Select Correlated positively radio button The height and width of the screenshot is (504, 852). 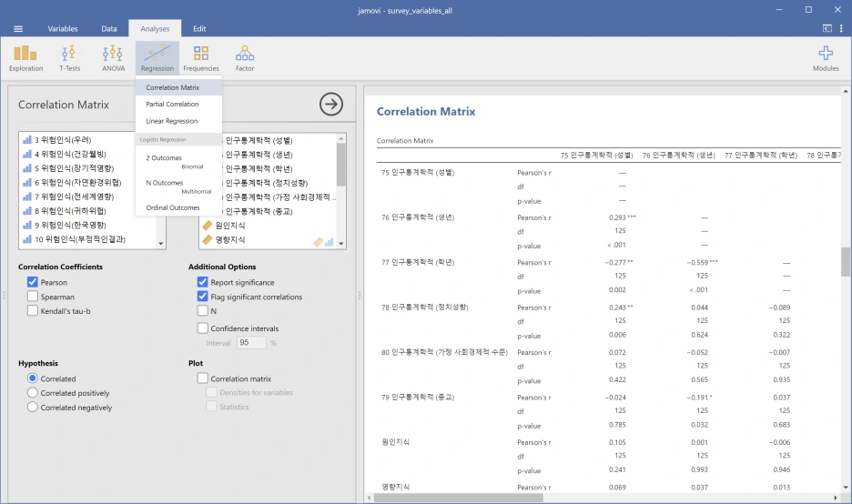(x=33, y=392)
